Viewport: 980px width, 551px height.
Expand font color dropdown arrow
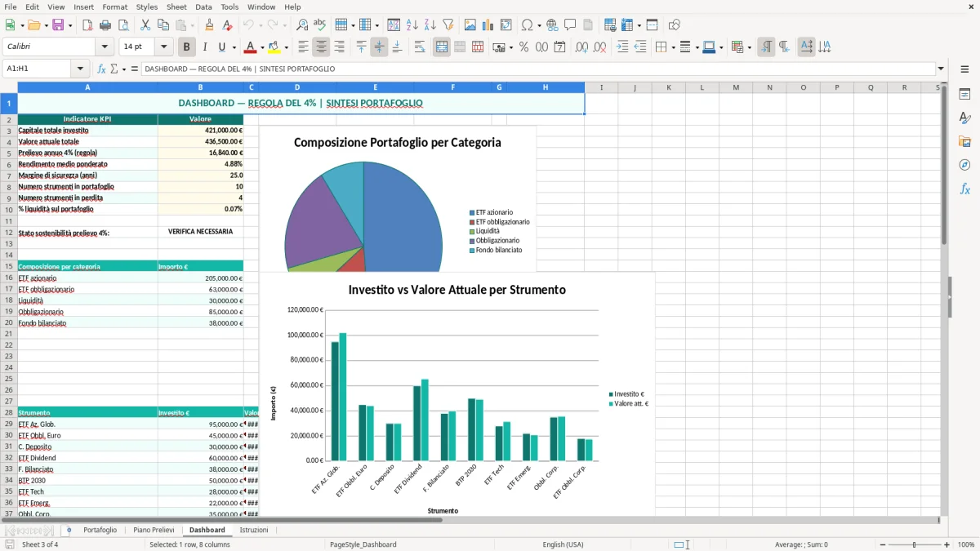(x=262, y=47)
